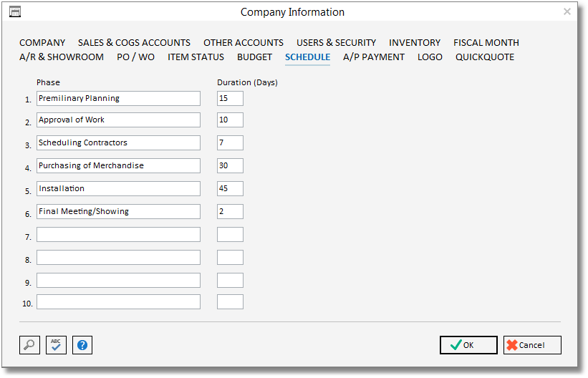588x378 pixels.
Task: Open the ITEM STATUS tab
Action: point(196,57)
